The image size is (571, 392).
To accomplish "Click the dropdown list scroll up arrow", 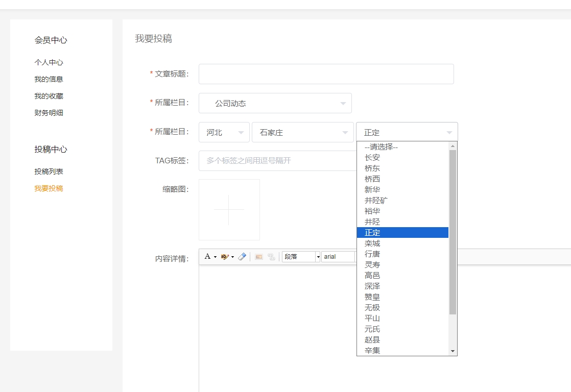I will point(453,146).
